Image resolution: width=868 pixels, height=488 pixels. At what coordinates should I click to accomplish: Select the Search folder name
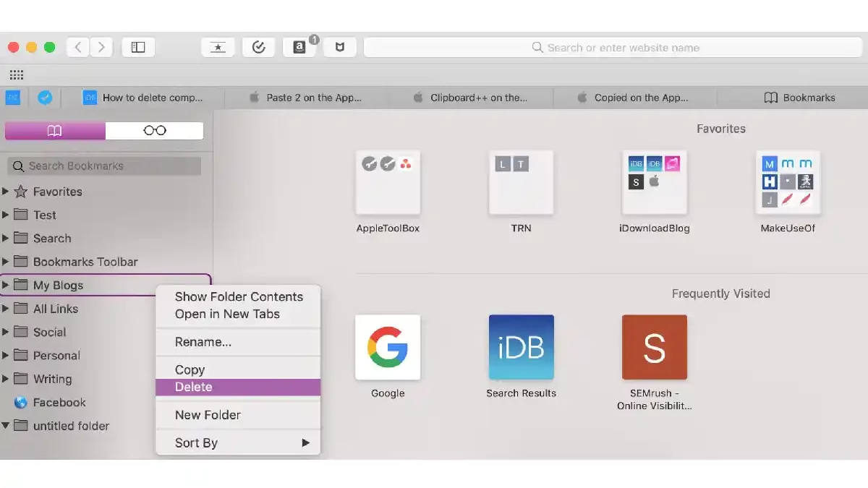52,238
